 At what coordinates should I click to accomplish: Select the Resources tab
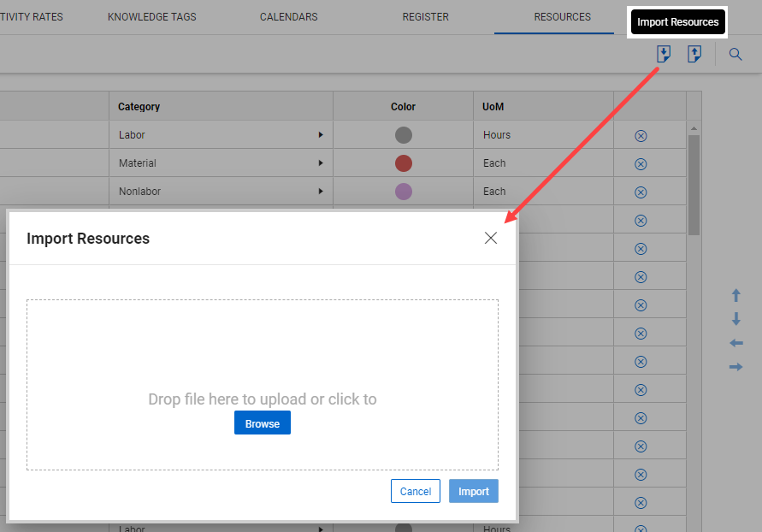pos(562,17)
